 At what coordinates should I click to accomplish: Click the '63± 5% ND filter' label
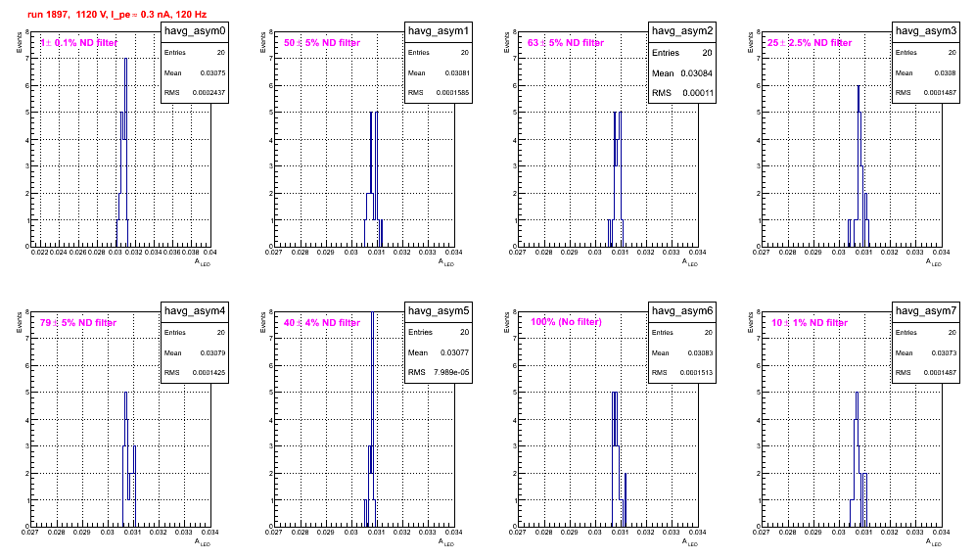click(x=566, y=43)
